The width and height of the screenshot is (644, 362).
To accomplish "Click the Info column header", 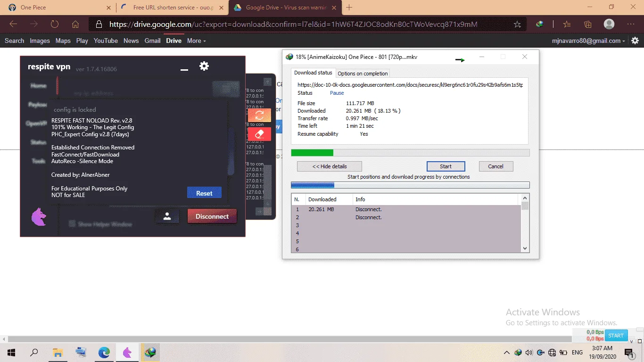I will [x=436, y=199].
